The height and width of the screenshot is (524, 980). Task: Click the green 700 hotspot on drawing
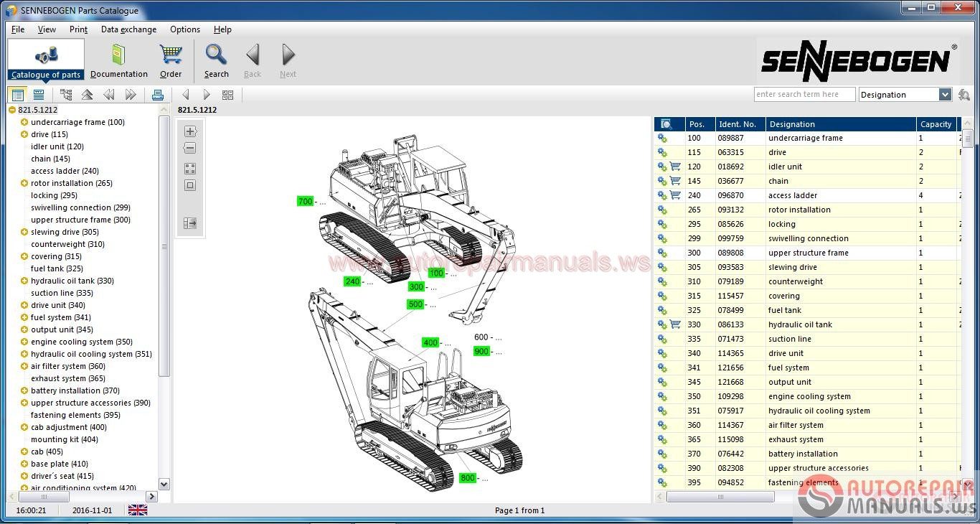click(x=306, y=202)
